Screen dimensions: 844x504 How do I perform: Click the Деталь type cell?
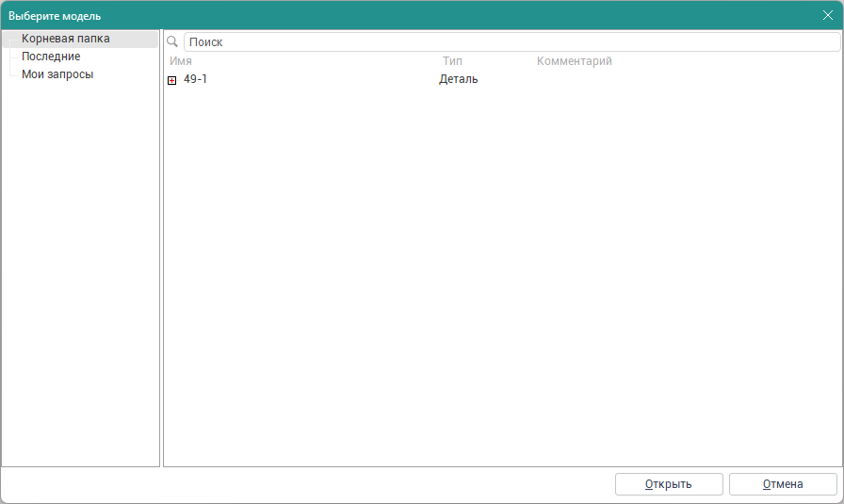459,79
